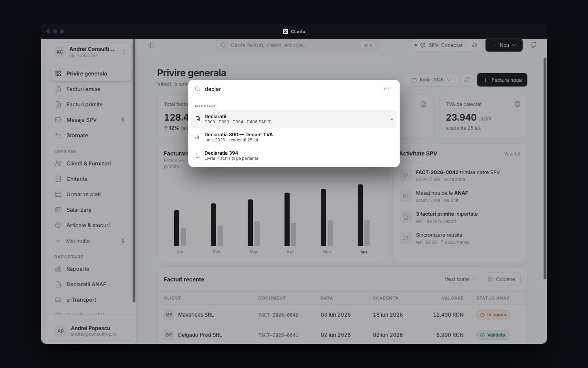
Task: Click Vezi tot in Activitate SPV
Action: (512, 154)
